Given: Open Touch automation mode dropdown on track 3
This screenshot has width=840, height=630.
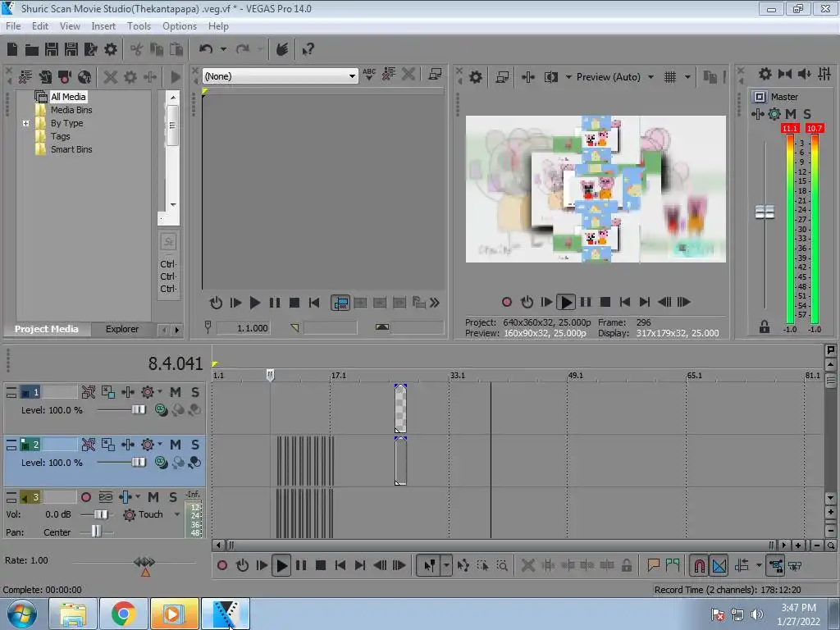Looking at the screenshot, I should pos(177,514).
